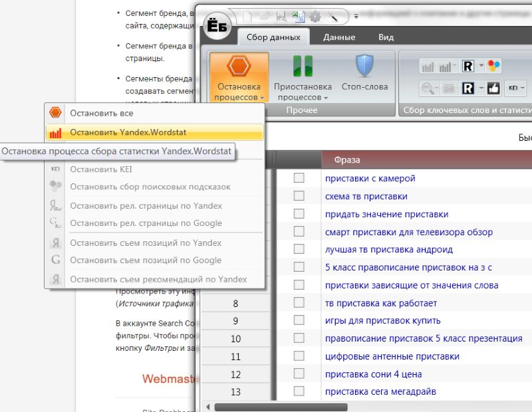Select row number 10 header
The height and width of the screenshot is (412, 532).
coord(235,338)
